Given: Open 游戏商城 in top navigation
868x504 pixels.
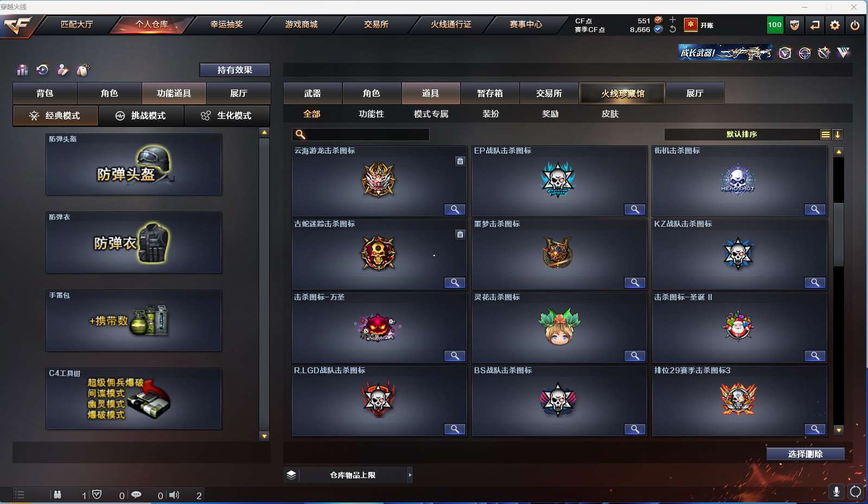Looking at the screenshot, I should click(x=302, y=24).
